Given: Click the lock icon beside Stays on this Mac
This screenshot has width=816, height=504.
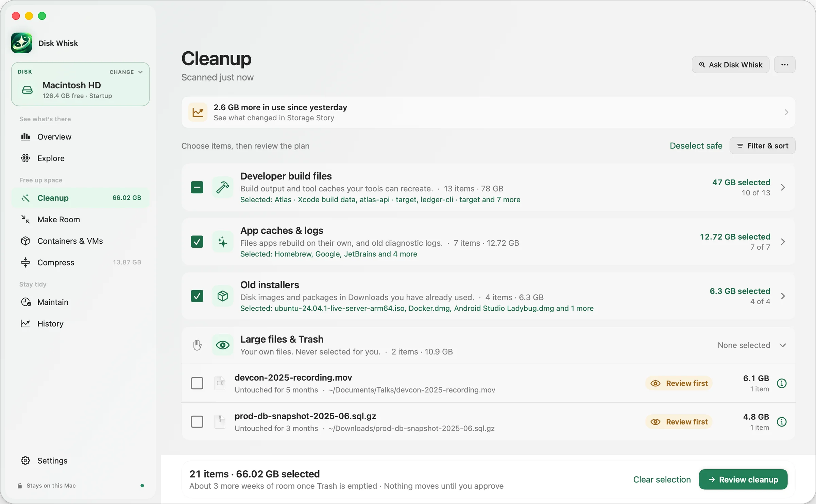Looking at the screenshot, I should (x=20, y=486).
